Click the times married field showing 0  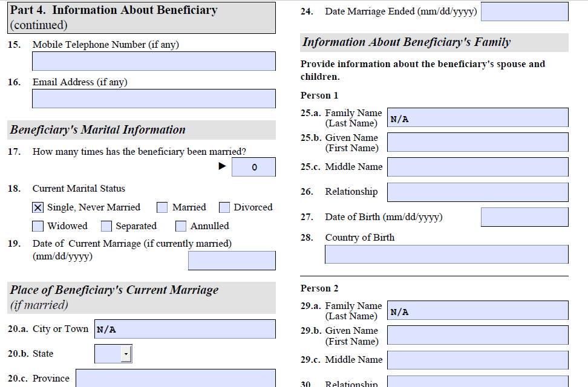coord(253,167)
